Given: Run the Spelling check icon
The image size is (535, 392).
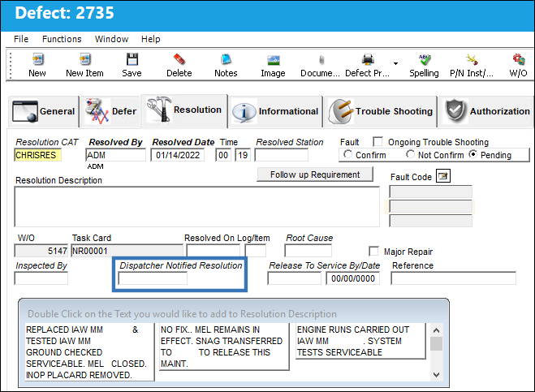Looking at the screenshot, I should tap(425, 59).
